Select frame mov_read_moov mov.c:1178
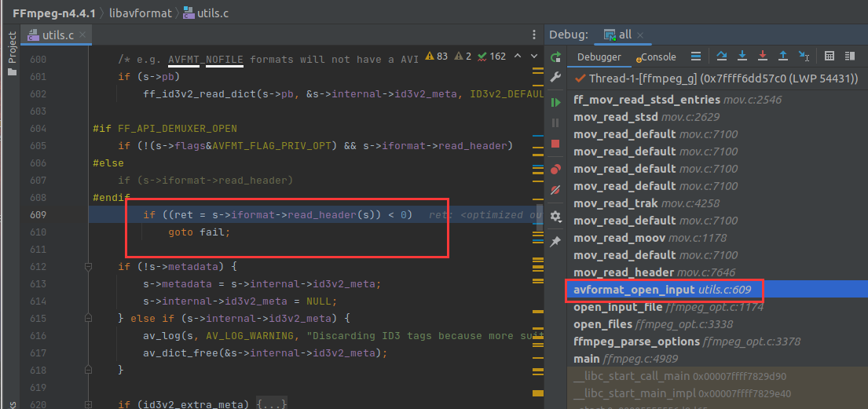This screenshot has height=409, width=868. coord(717,238)
